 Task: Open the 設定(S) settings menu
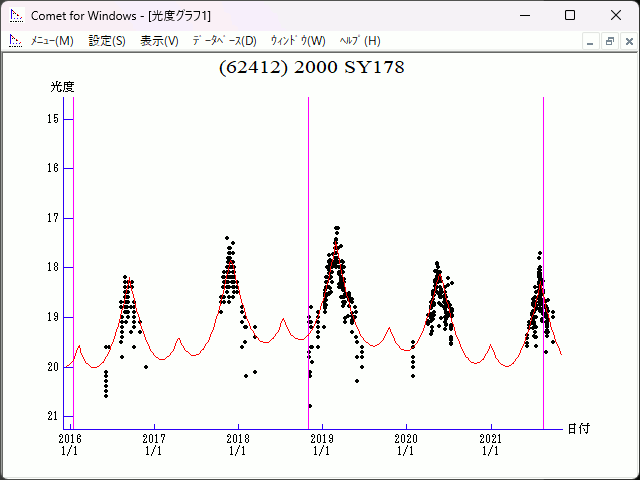[x=107, y=41]
